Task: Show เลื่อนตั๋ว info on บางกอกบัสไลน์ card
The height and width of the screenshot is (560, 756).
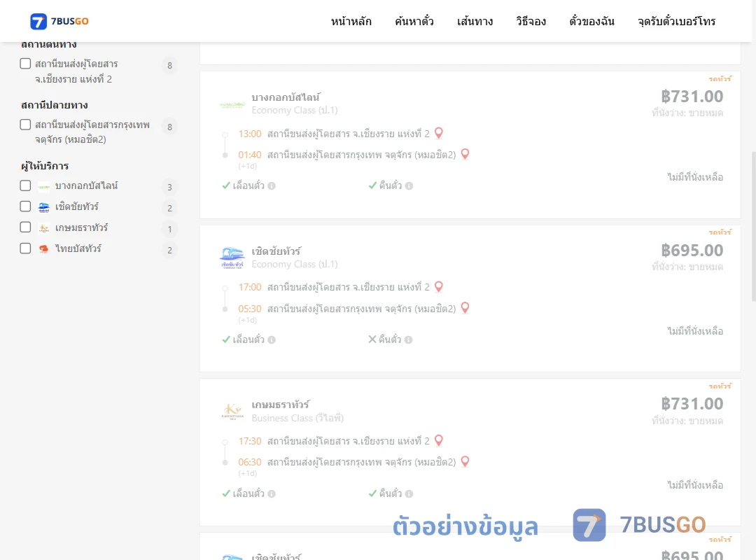Action: click(x=272, y=185)
